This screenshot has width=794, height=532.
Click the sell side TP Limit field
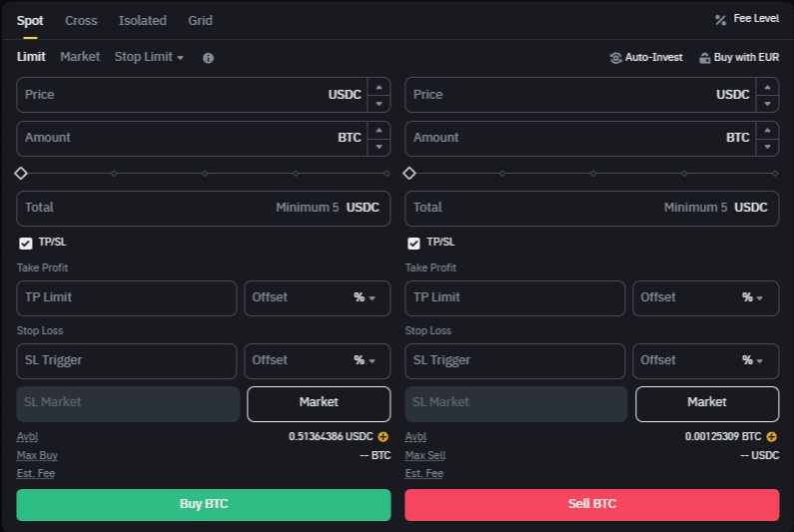pyautogui.click(x=514, y=297)
